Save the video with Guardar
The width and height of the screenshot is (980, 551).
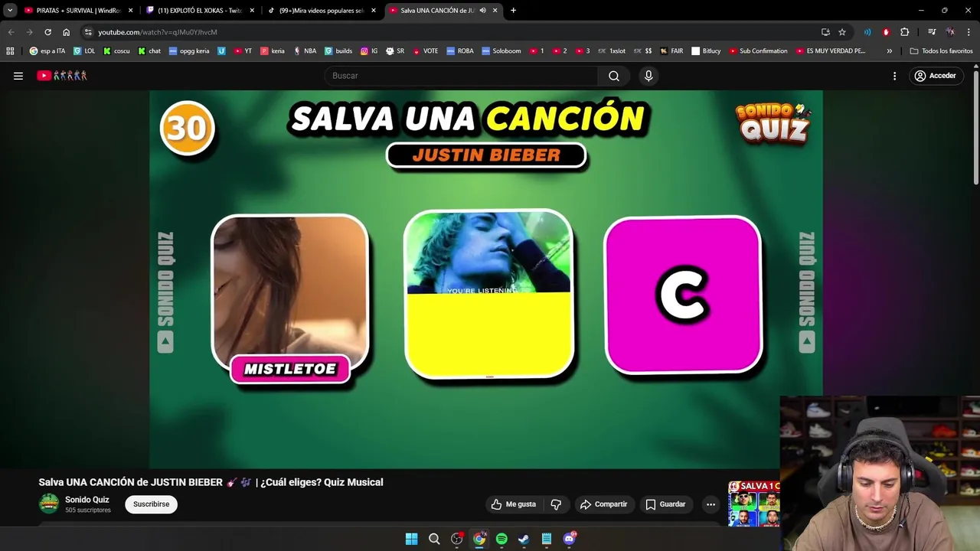[x=665, y=504]
